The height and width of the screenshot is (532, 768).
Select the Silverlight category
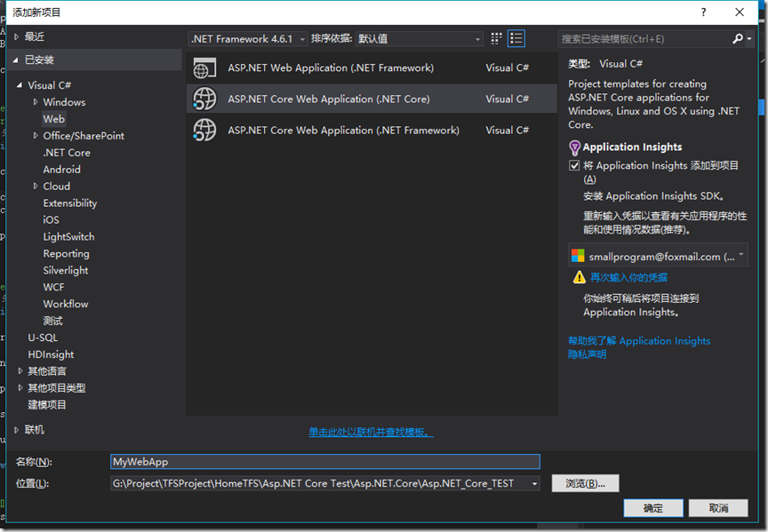click(66, 270)
